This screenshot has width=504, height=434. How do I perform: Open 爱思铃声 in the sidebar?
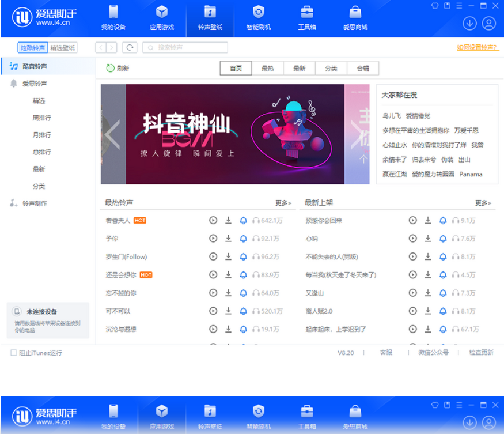48,84
